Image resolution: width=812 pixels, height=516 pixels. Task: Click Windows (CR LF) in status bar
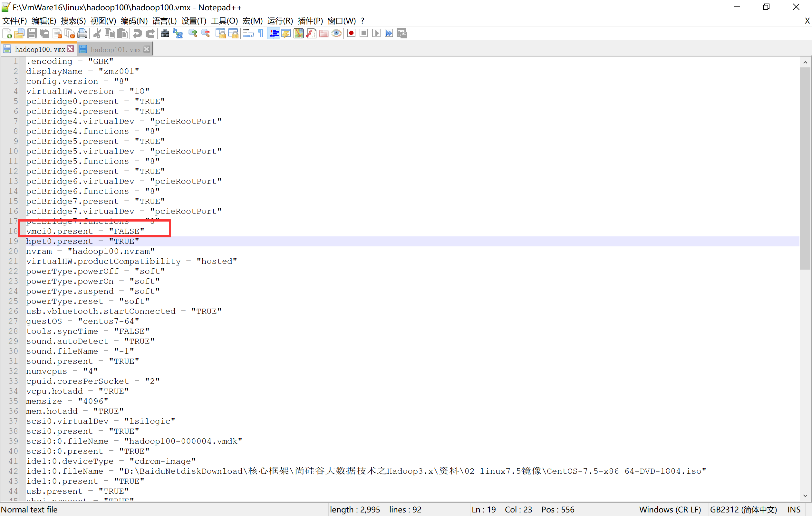tap(670, 510)
